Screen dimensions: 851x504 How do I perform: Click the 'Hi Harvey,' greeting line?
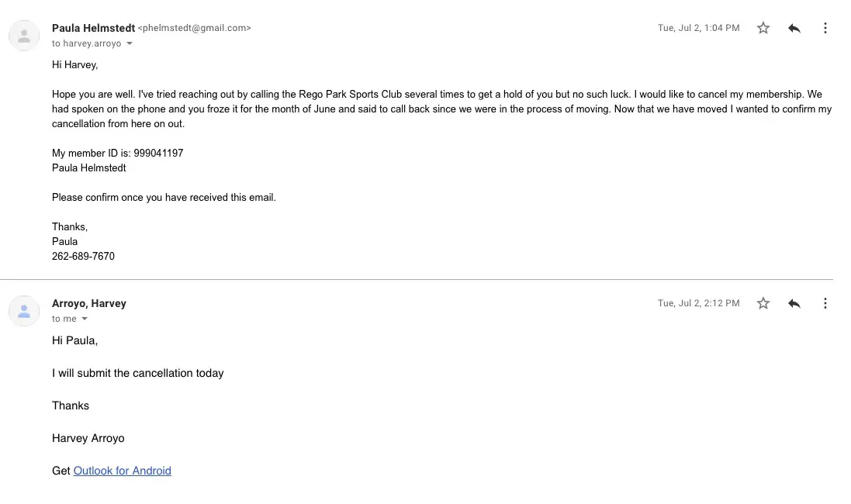[x=75, y=64]
